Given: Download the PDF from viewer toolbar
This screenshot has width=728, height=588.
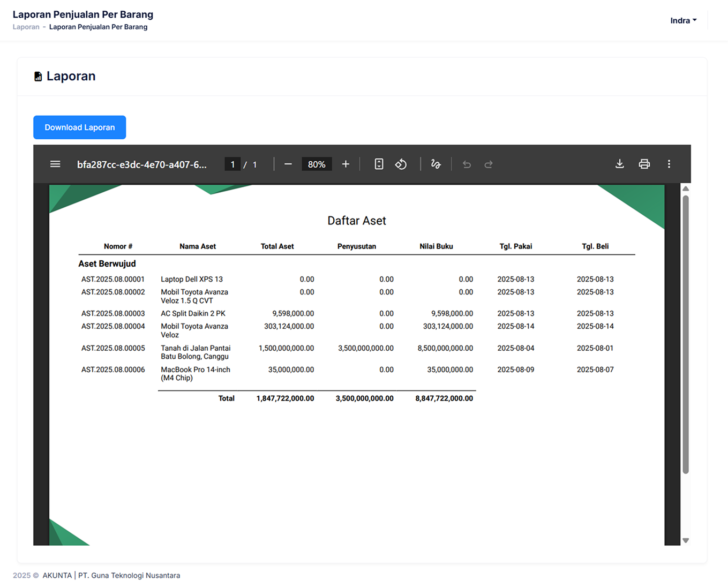Looking at the screenshot, I should (619, 164).
